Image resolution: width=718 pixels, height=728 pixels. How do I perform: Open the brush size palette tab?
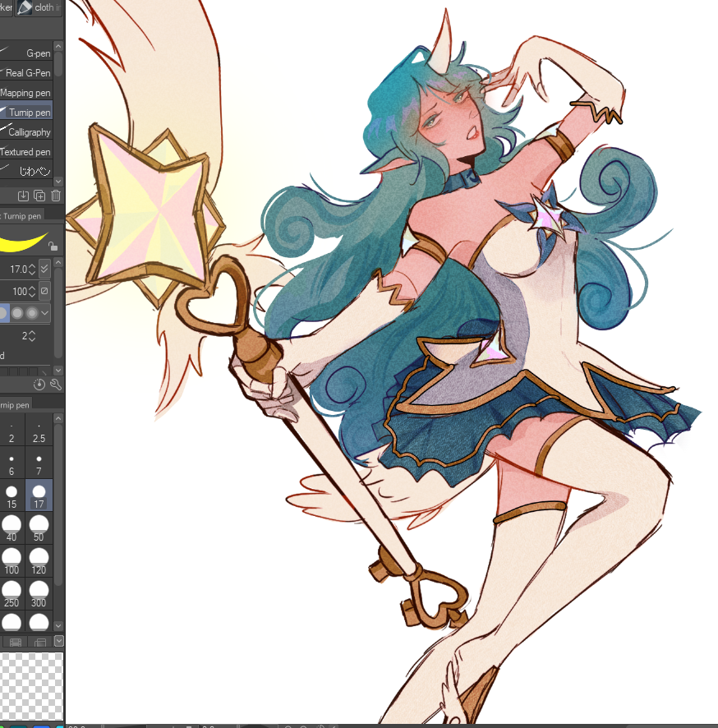click(x=16, y=405)
